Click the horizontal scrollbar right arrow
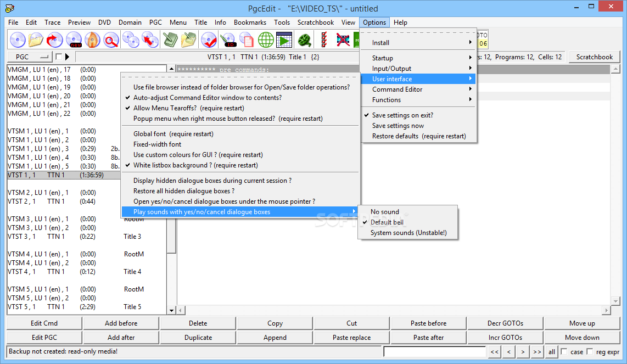 click(607, 310)
